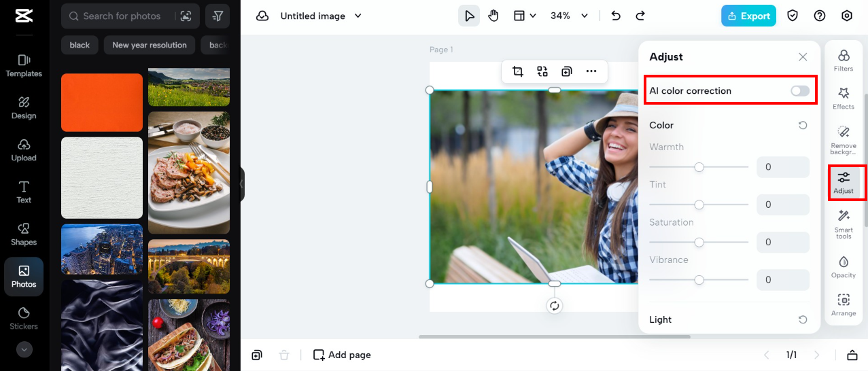Viewport: 868px width, 371px height.
Task: Choose the food plate photo thumbnail
Action: pyautogui.click(x=189, y=173)
